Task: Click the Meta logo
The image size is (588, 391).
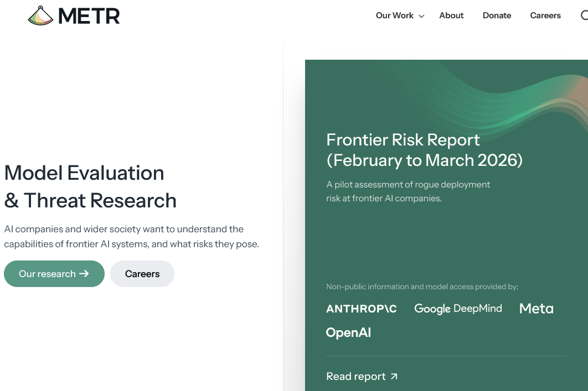Action: click(537, 309)
